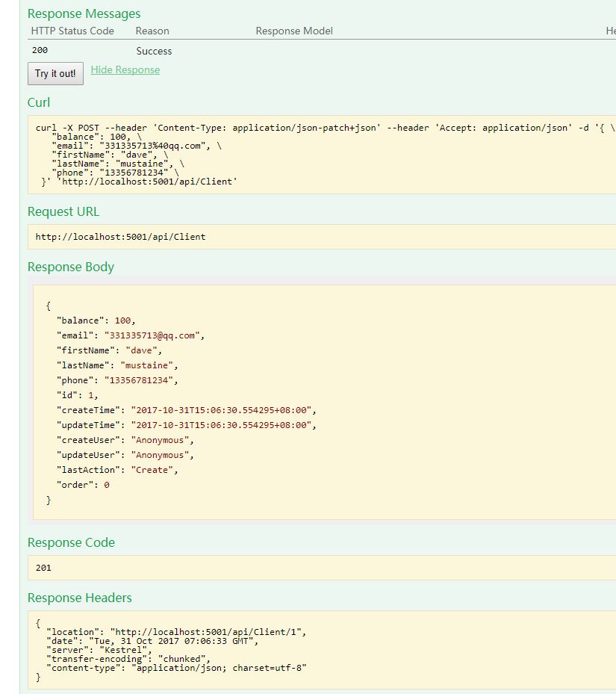Click the "Try it out!" button

[55, 73]
